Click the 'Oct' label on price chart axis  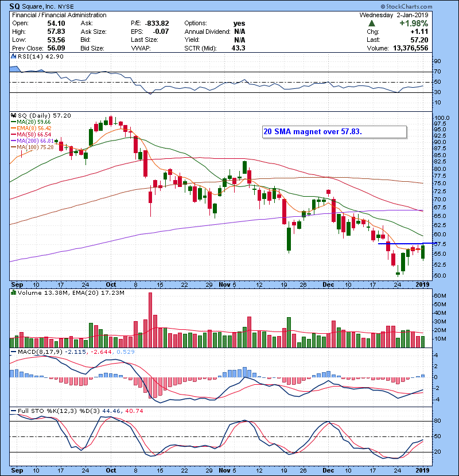click(x=111, y=285)
